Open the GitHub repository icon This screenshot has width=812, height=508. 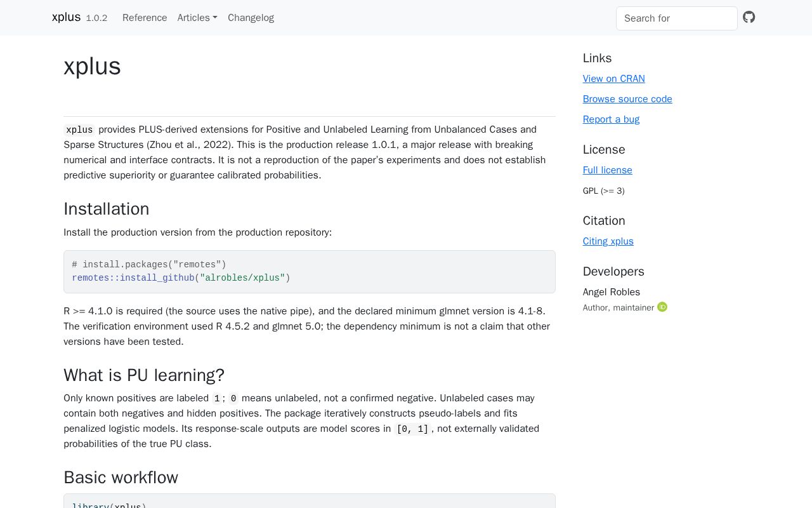(x=749, y=17)
